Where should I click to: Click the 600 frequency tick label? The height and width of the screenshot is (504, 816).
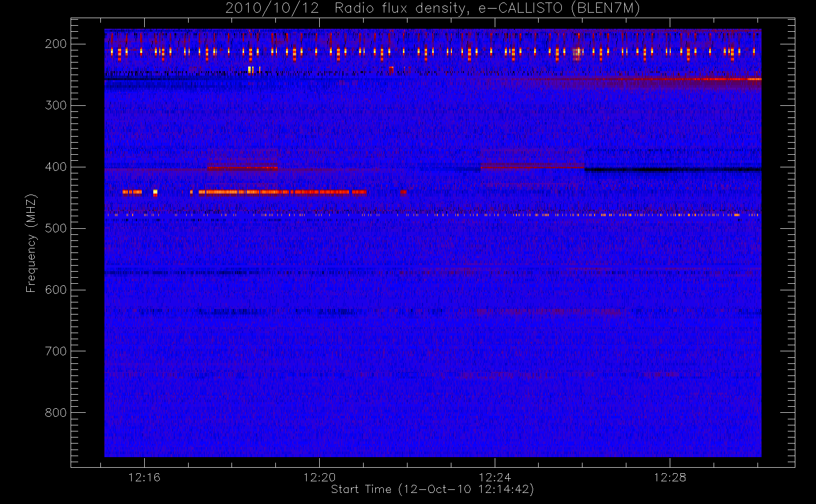[x=55, y=290]
